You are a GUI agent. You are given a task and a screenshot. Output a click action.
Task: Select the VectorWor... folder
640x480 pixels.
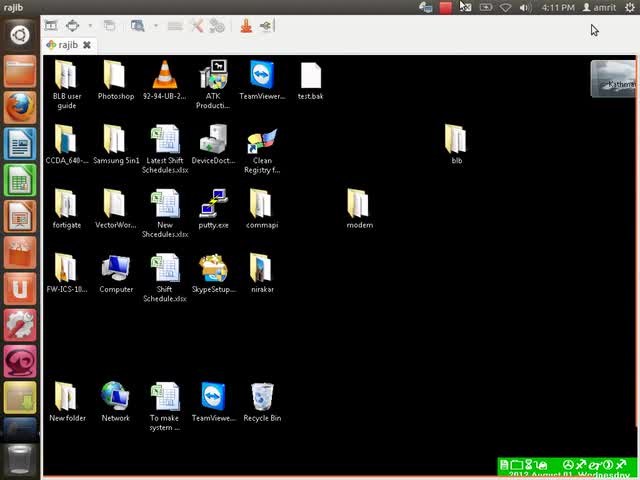coord(116,208)
